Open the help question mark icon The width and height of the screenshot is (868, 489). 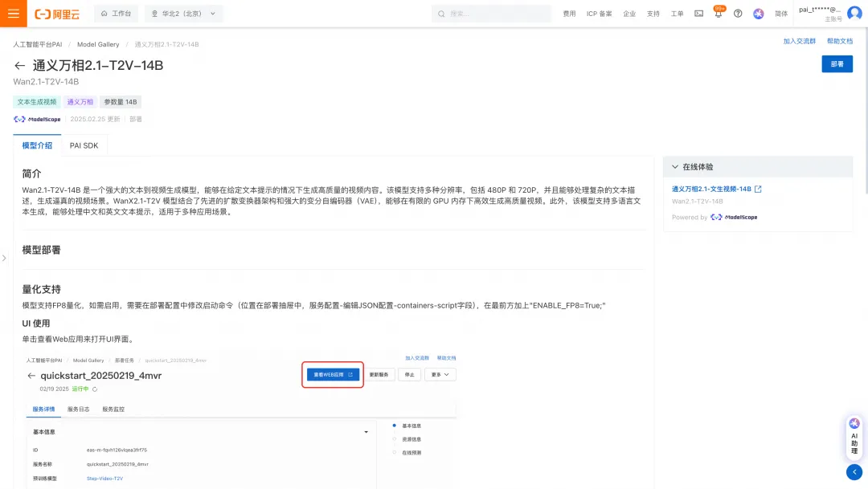[x=738, y=14]
